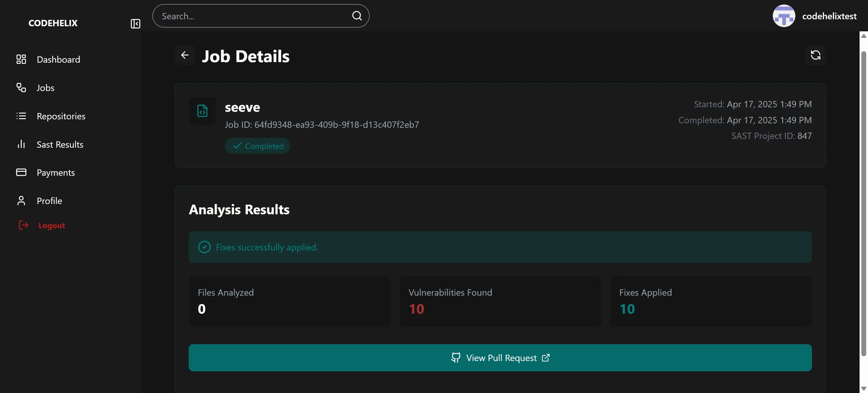Click the search magnifier icon
The image size is (868, 393).
coord(357,15)
